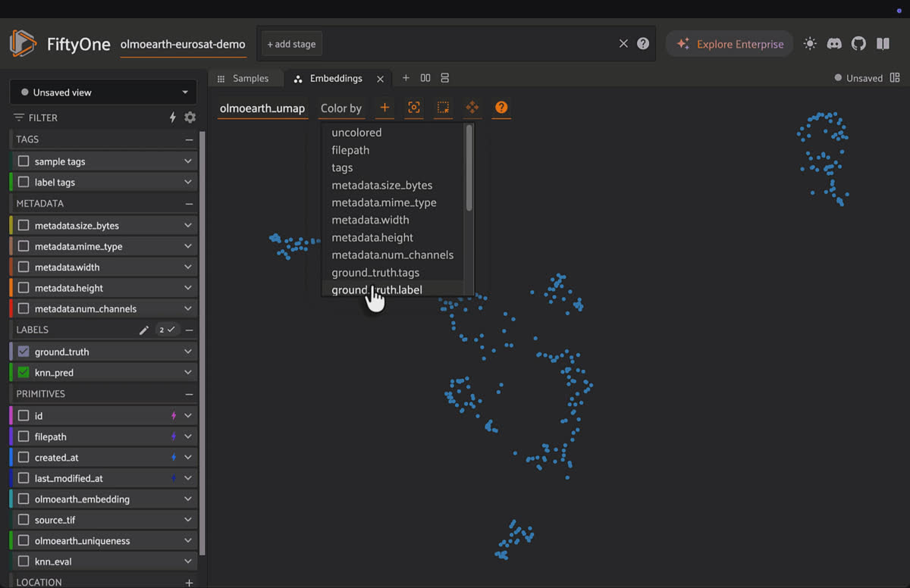Click the Color by dropdown list scrollbar
Viewport: 910px width, 588px height.
click(x=469, y=168)
